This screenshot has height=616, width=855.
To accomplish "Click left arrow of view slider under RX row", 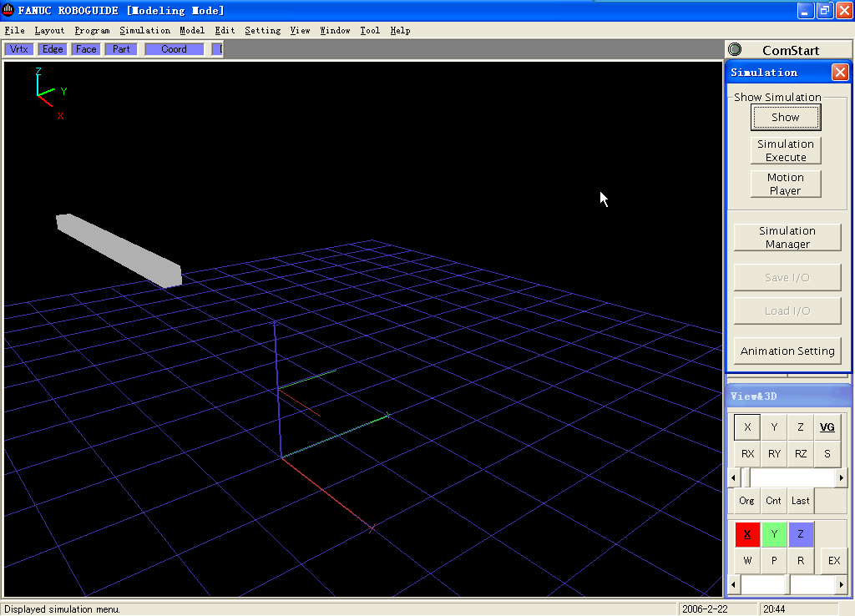I will tap(734, 478).
